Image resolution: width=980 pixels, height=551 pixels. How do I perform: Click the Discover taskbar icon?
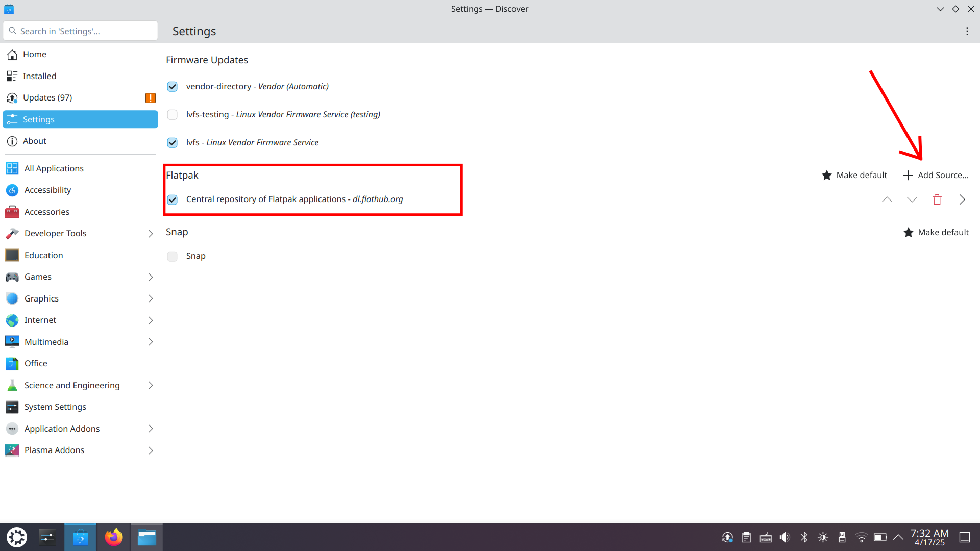pos(81,537)
